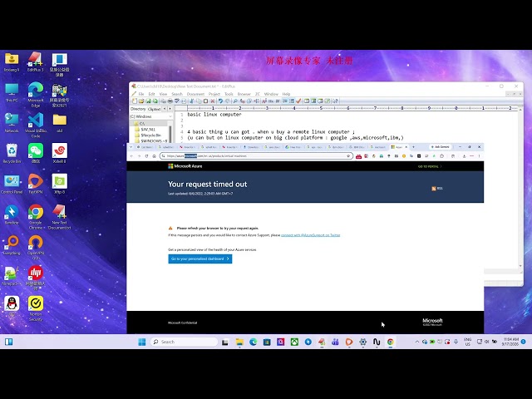Click the Chrome reload button
This screenshot has height=399, width=532.
[146, 156]
